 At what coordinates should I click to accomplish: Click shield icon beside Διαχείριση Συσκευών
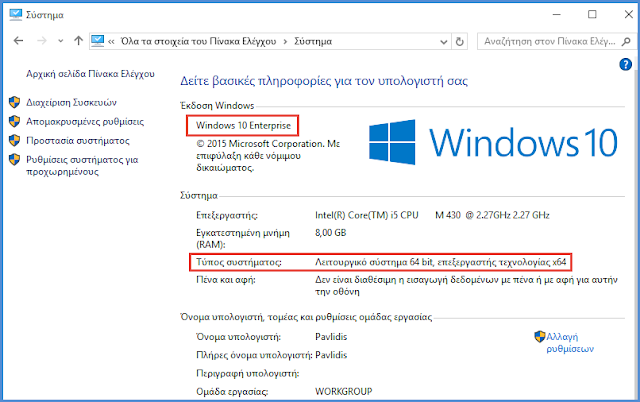pos(14,102)
